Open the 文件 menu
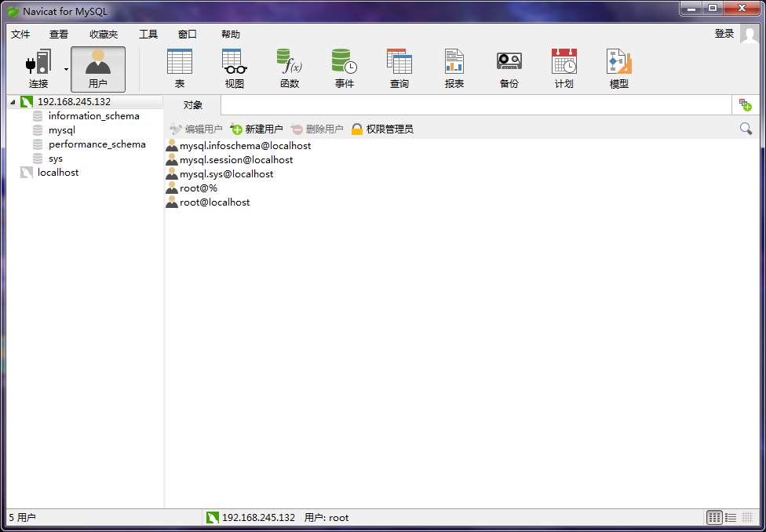The height and width of the screenshot is (532, 766). pos(20,35)
